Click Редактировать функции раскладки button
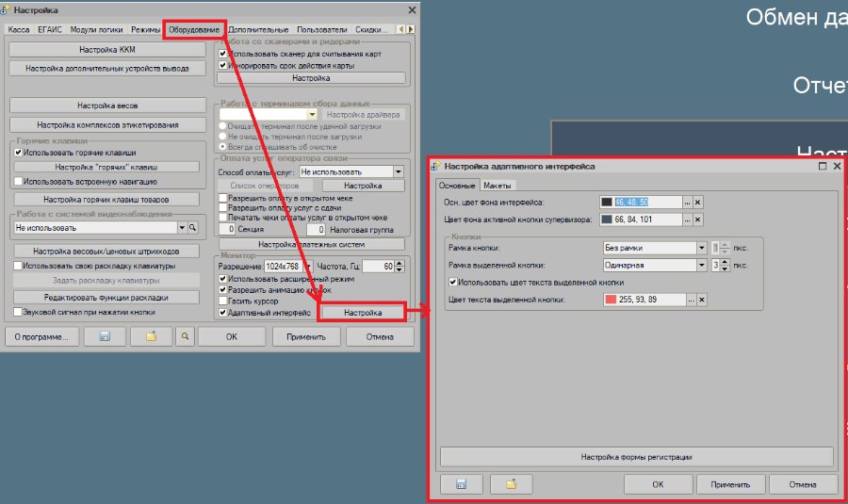The height and width of the screenshot is (504, 848). [x=106, y=298]
